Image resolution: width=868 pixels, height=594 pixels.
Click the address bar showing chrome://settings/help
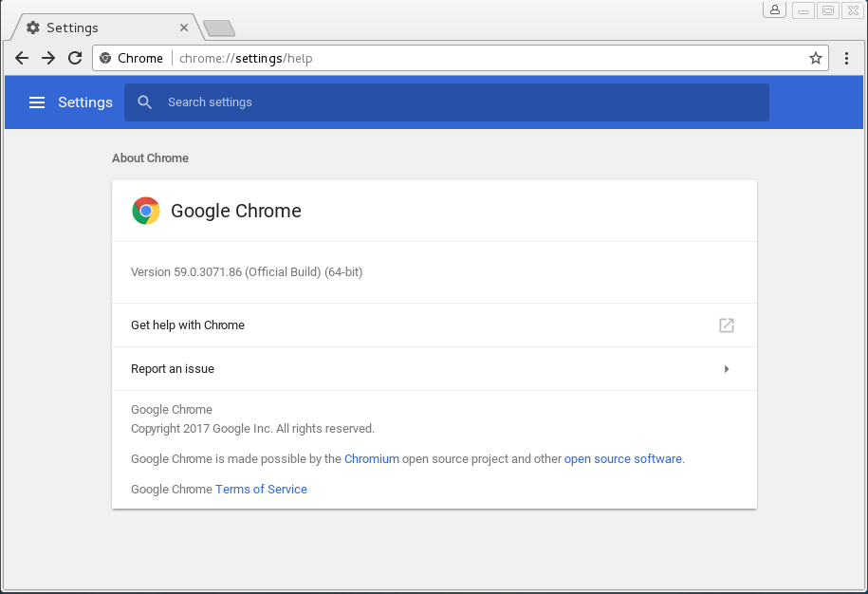point(474,58)
